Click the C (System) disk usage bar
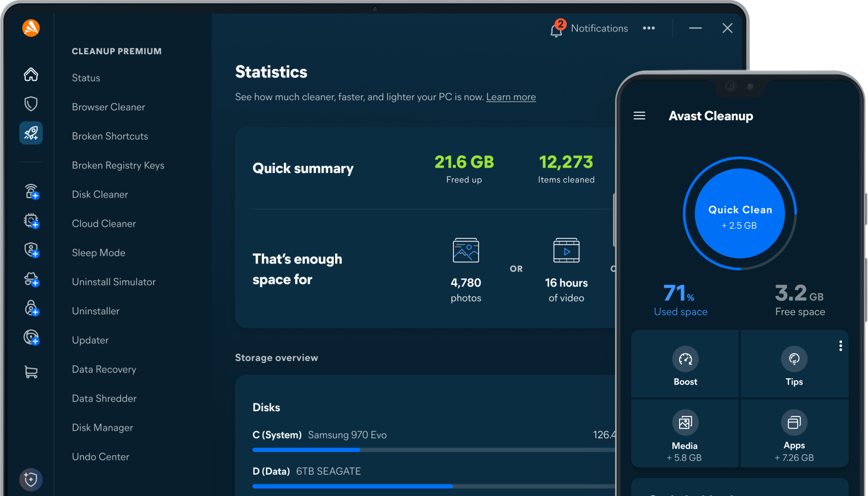The image size is (868, 496). click(x=434, y=450)
